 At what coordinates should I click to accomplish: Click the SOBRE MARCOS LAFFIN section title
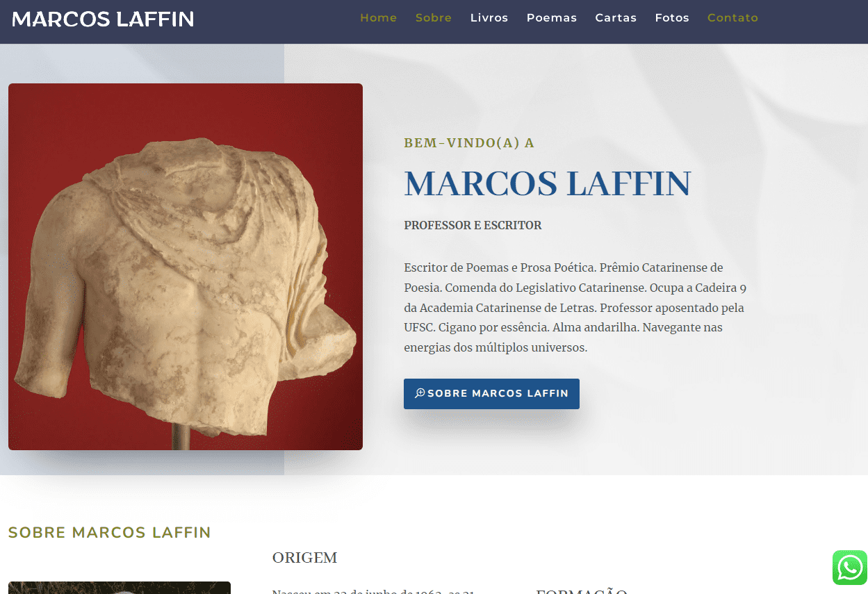(109, 533)
